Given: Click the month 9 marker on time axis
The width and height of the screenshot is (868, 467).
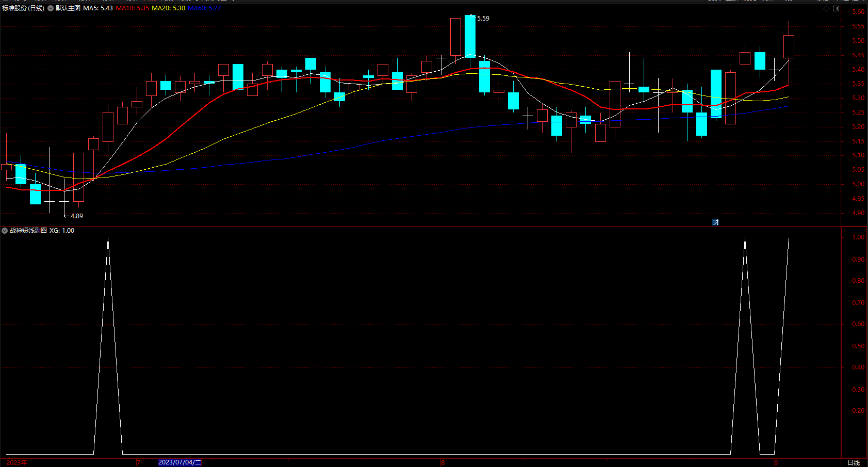Looking at the screenshot, I should [776, 463].
